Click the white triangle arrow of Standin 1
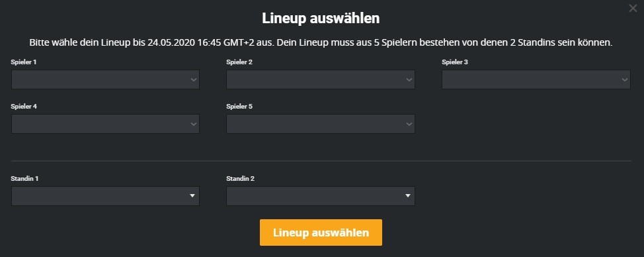The width and height of the screenshot is (644, 257). [x=192, y=196]
